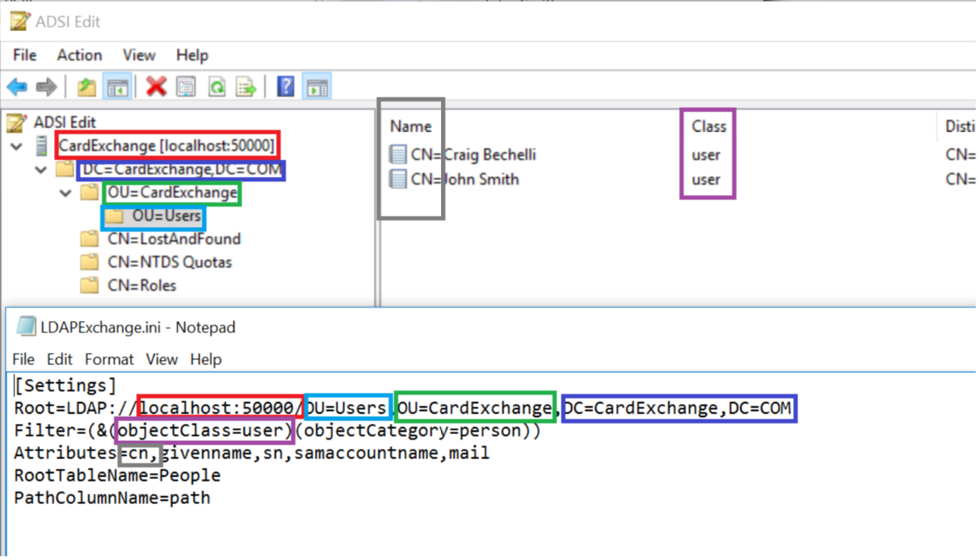Click the object icon for Craig Bechelli

click(x=398, y=154)
